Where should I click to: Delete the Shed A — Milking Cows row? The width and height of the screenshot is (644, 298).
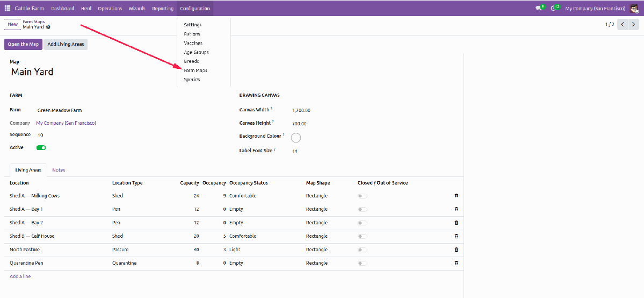click(x=457, y=196)
